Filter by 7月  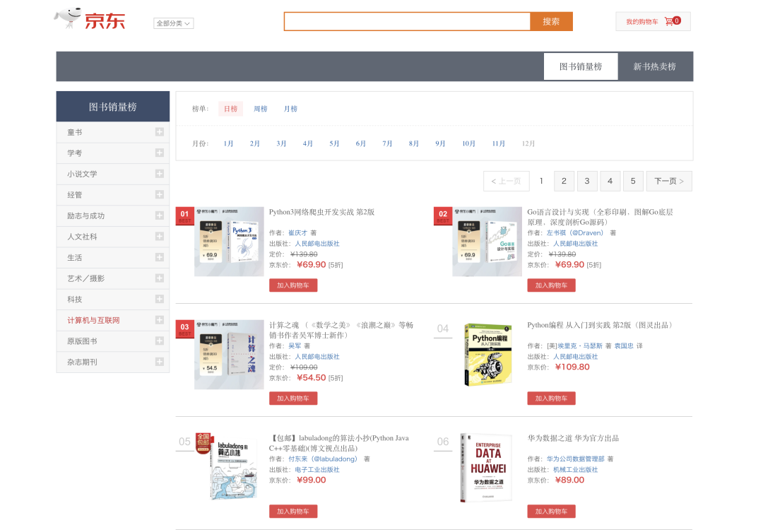point(387,143)
